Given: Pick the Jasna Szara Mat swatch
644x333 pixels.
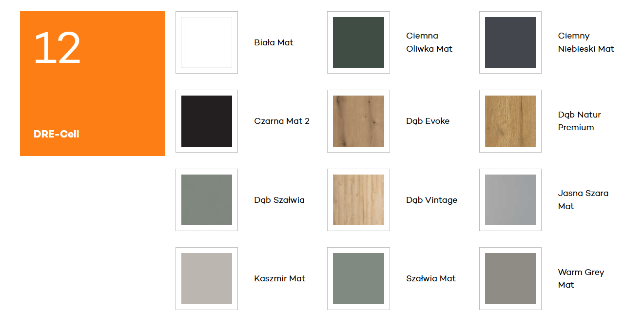Looking at the screenshot, I should [x=510, y=200].
